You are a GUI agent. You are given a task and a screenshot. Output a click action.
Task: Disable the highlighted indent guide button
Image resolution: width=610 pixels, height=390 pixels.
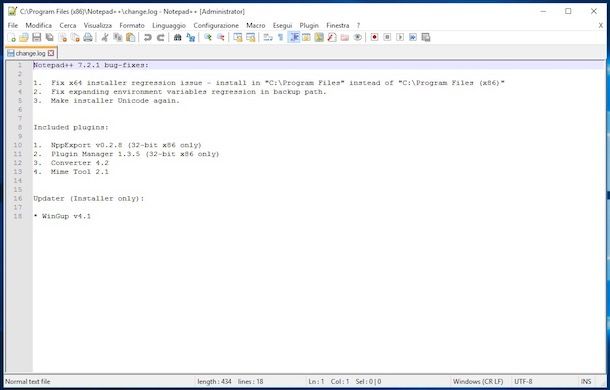click(294, 37)
